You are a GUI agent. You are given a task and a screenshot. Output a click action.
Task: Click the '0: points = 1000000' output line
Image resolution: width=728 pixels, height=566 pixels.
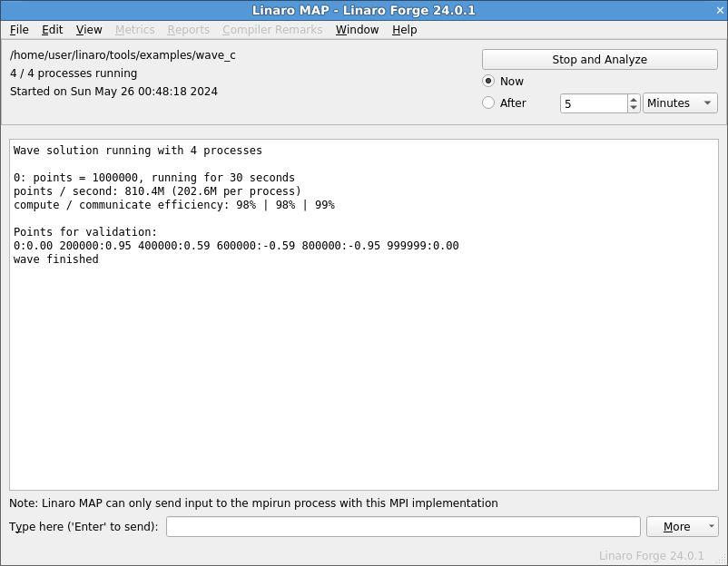154,178
